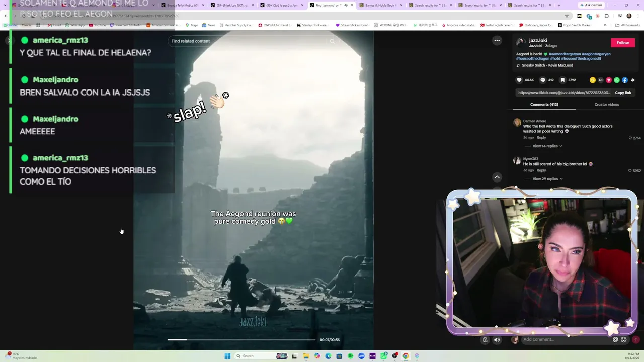Open Google Chrome from the taskbar

(406, 356)
